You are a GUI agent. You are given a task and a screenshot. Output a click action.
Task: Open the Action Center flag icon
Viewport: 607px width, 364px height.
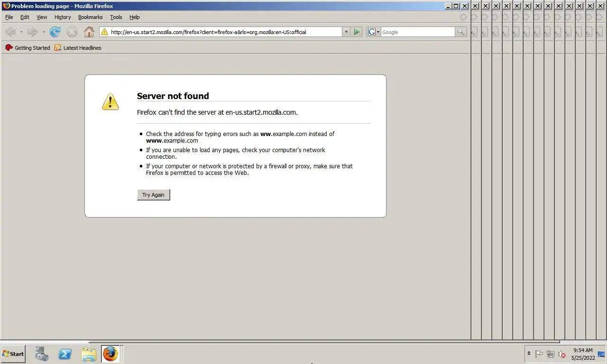[539, 354]
